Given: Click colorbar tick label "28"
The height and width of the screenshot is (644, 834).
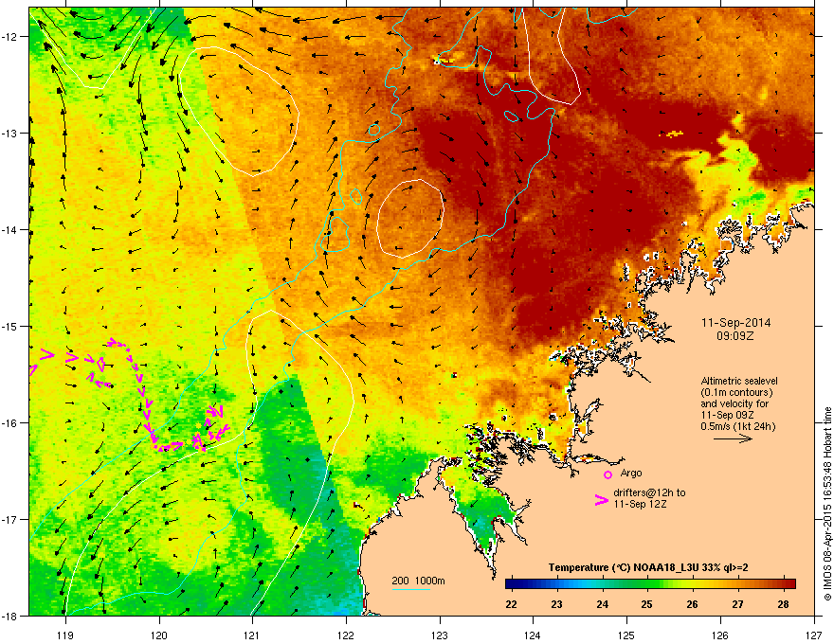Looking at the screenshot, I should coord(783,604).
